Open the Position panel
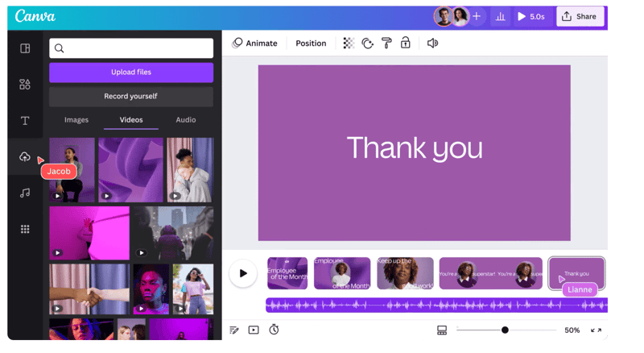 [x=311, y=44]
